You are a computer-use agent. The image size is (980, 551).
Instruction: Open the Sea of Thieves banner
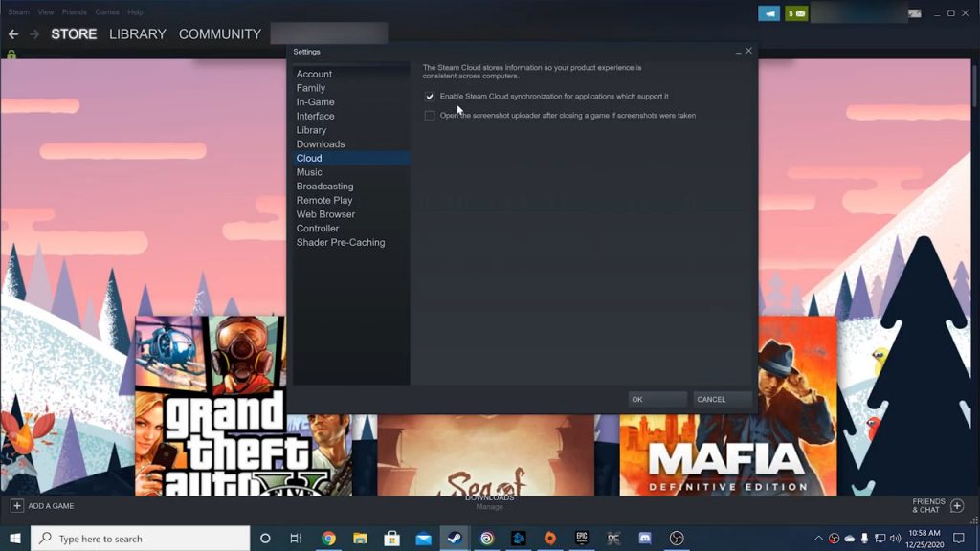tap(485, 454)
